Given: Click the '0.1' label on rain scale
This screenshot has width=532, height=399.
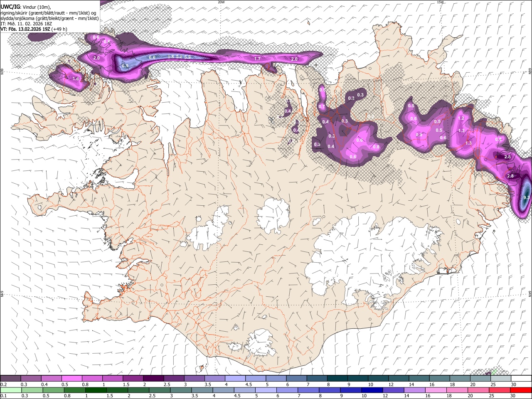Looking at the screenshot, I should coord(3,396).
